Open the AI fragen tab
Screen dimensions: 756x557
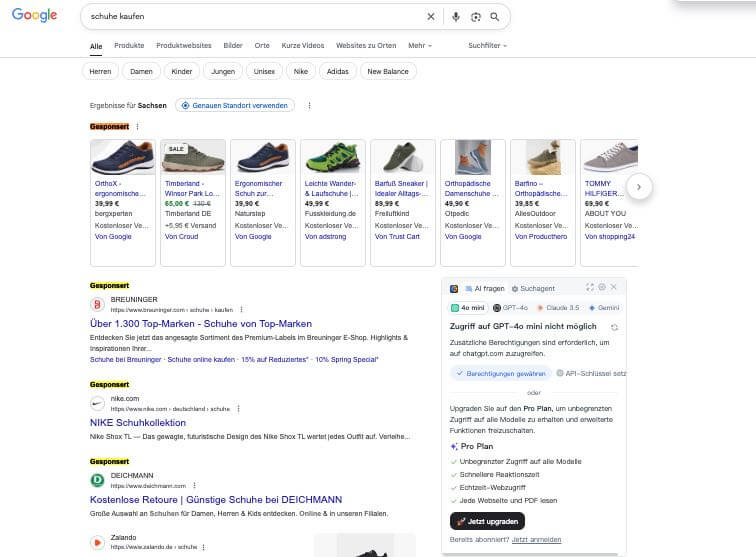485,288
